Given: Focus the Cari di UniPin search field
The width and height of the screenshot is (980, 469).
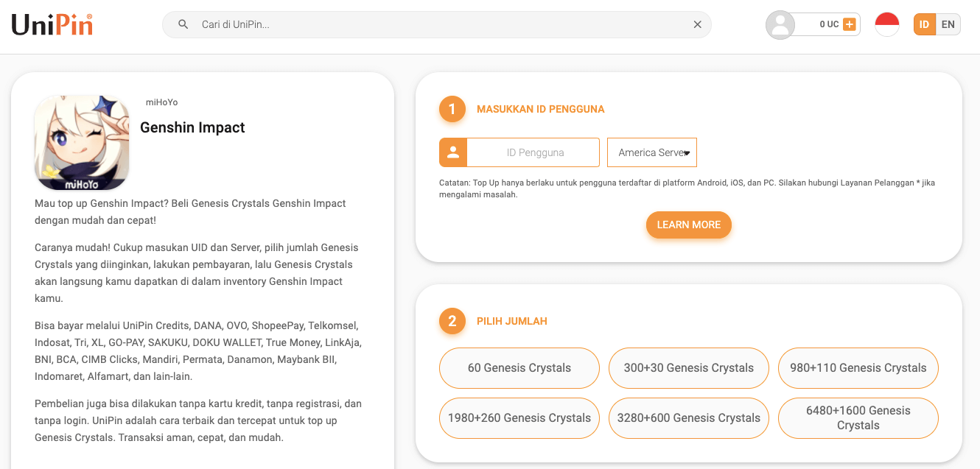Looking at the screenshot, I should point(442,25).
